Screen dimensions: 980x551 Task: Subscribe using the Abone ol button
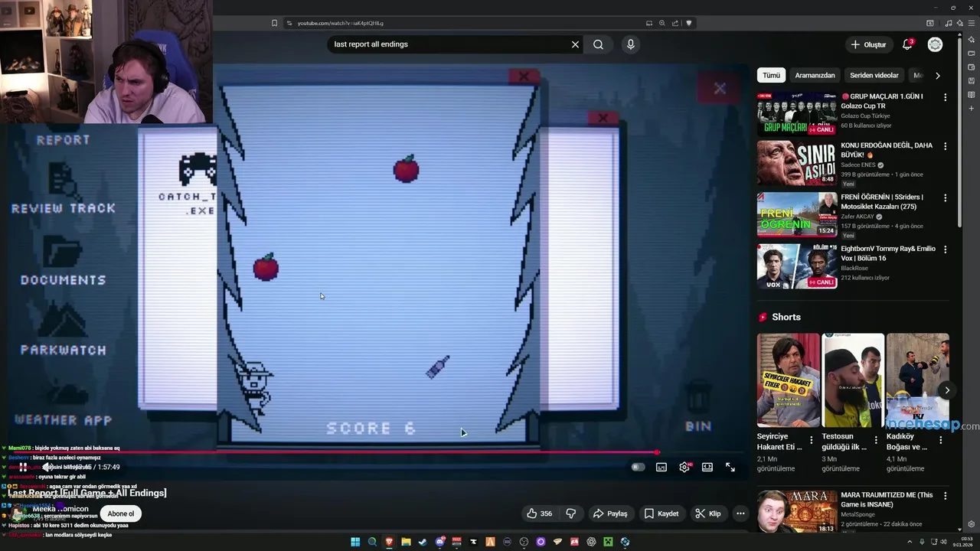(121, 514)
